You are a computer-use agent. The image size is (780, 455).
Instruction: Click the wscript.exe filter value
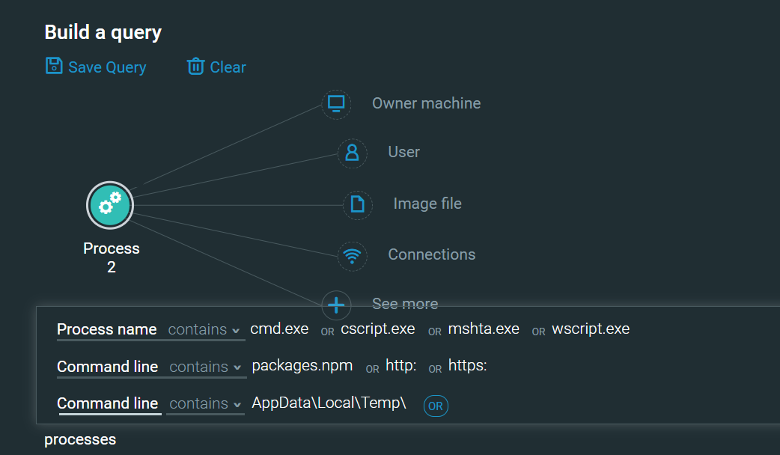(x=591, y=329)
